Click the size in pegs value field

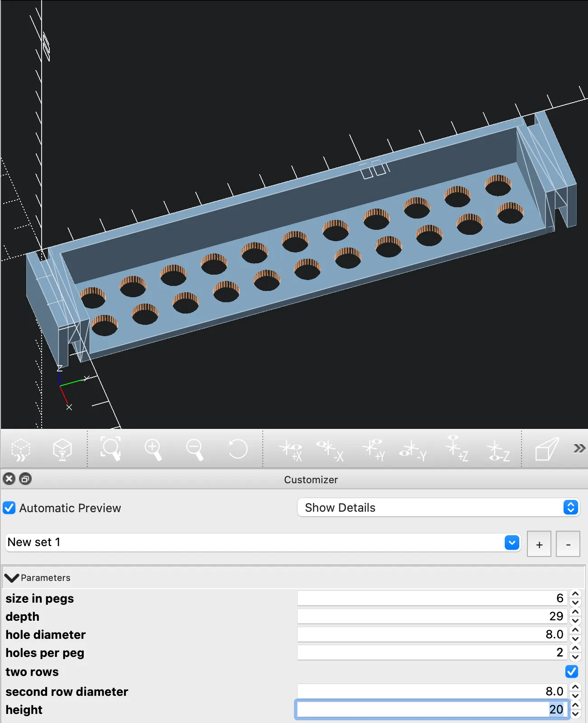tap(432, 598)
